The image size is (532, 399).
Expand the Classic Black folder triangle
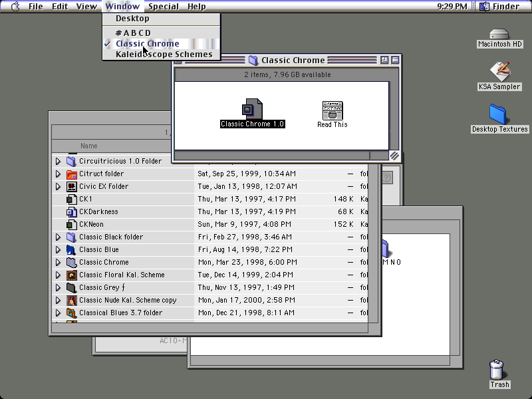tap(58, 237)
